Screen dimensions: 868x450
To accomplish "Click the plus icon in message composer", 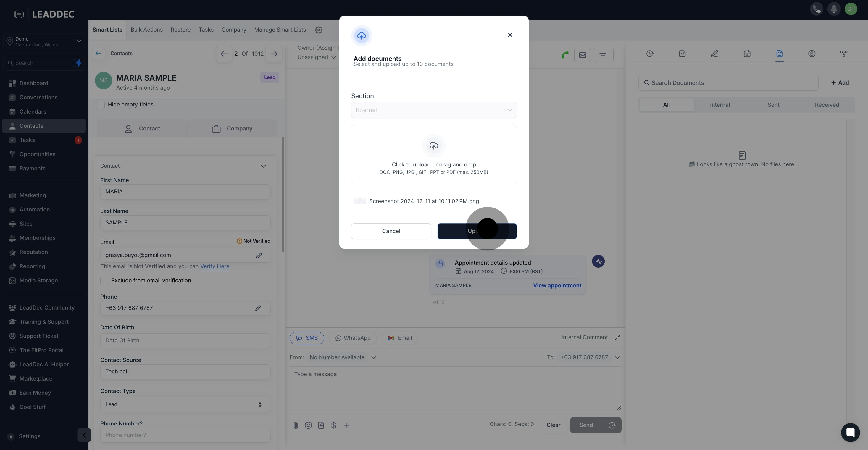I will (346, 425).
